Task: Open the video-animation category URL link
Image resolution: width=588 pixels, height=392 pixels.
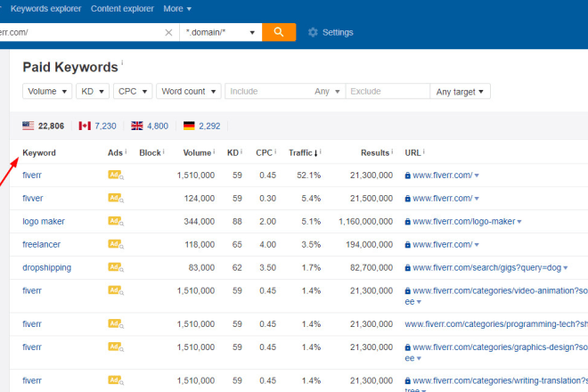Action: click(500, 290)
